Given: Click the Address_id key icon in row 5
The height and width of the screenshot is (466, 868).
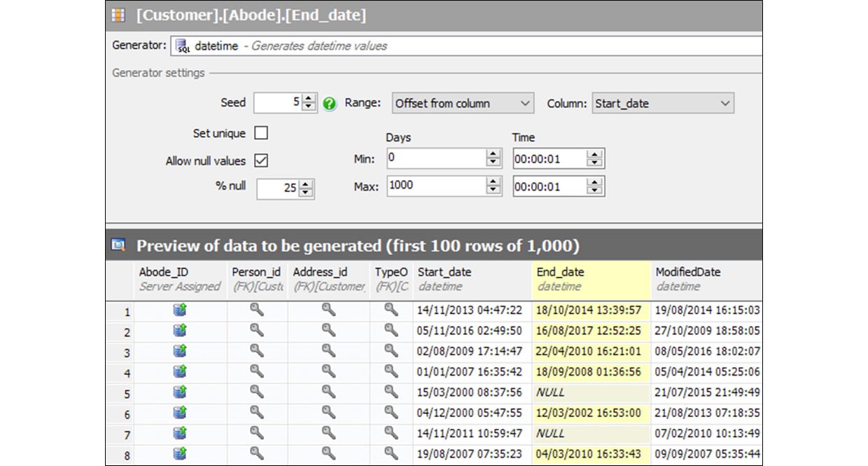Looking at the screenshot, I should (328, 392).
